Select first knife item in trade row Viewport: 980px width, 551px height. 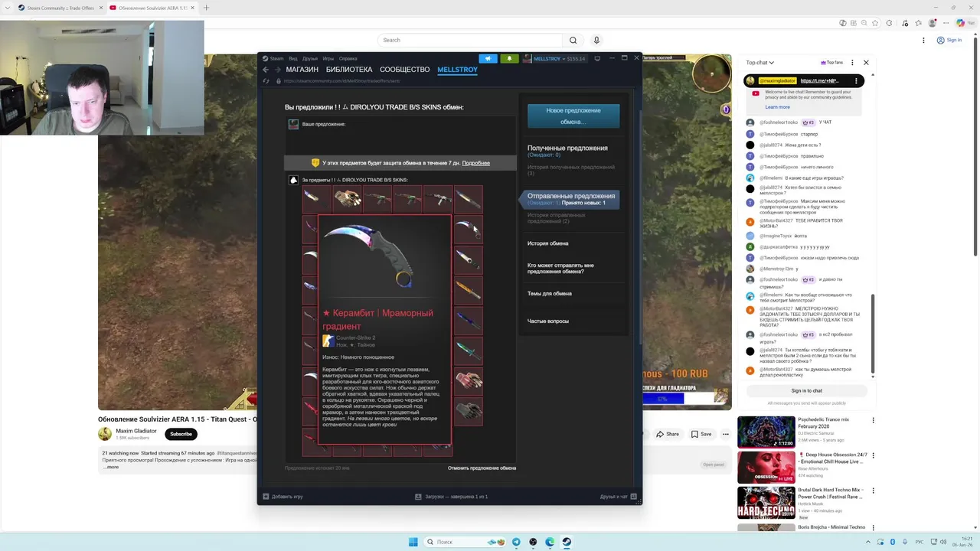point(316,199)
